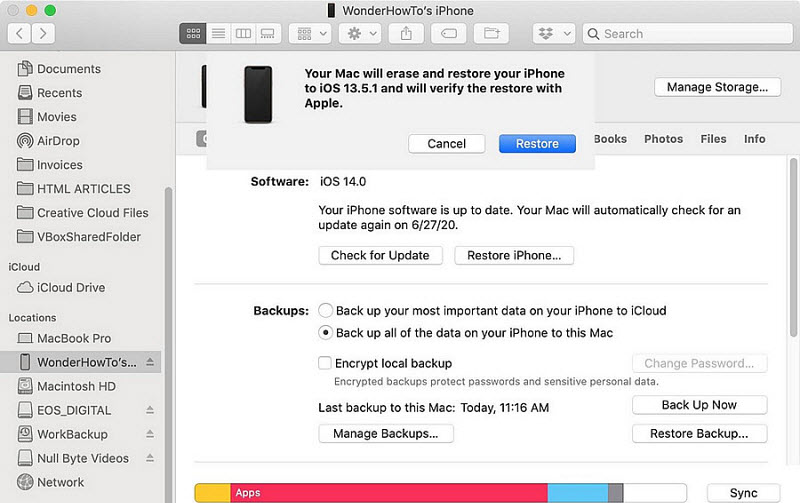Click the 'iOS 14.0' software version text
The image size is (800, 503).
(343, 182)
